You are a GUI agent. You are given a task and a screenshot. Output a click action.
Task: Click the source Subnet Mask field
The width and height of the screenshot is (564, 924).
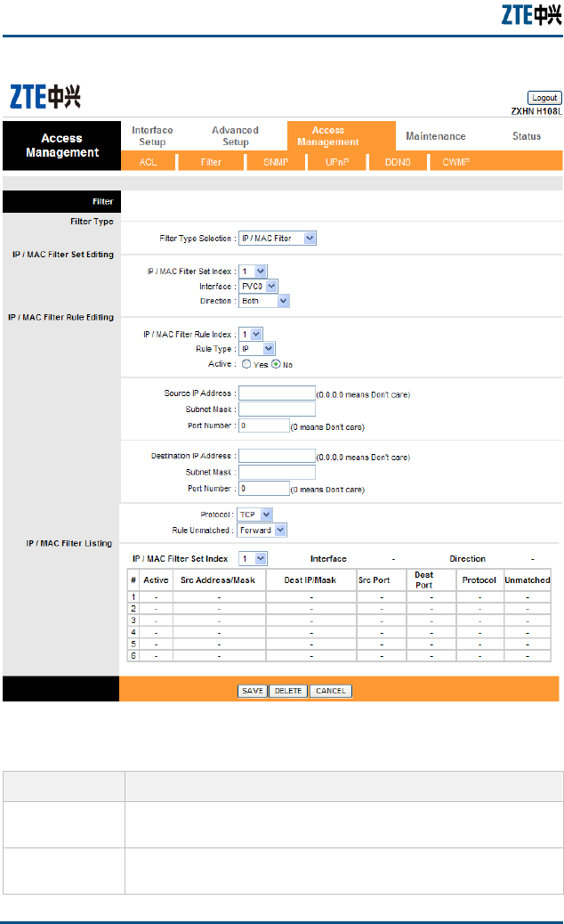pyautogui.click(x=277, y=409)
